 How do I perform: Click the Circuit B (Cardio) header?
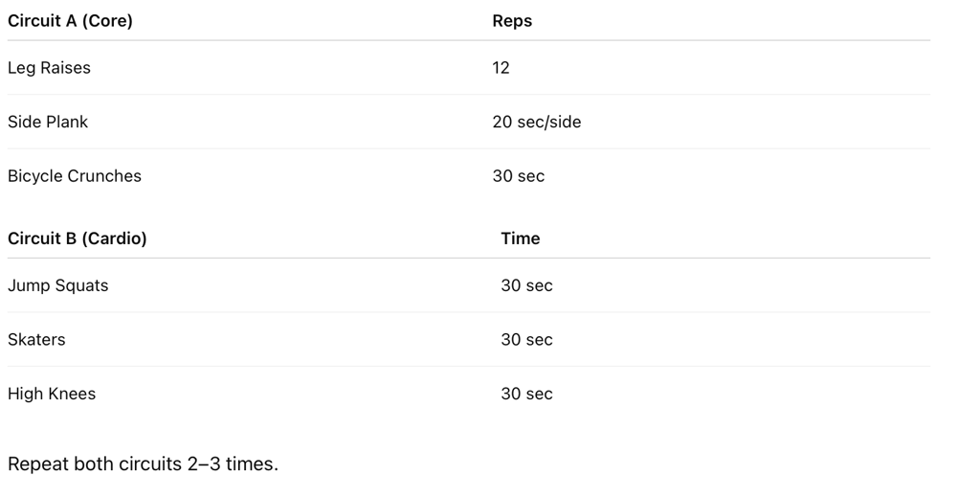(77, 238)
